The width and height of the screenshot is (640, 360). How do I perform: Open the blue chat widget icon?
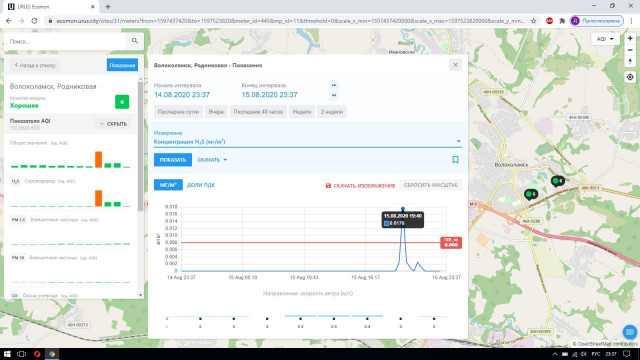630,332
